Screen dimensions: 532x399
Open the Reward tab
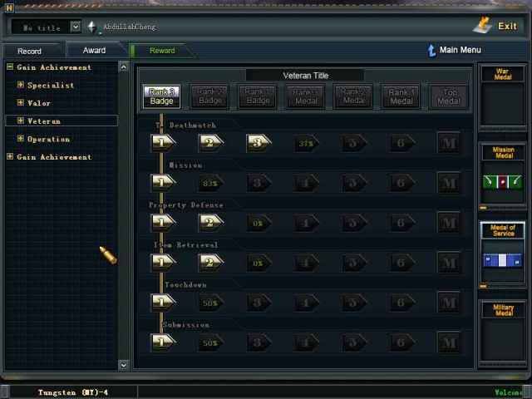pos(162,51)
